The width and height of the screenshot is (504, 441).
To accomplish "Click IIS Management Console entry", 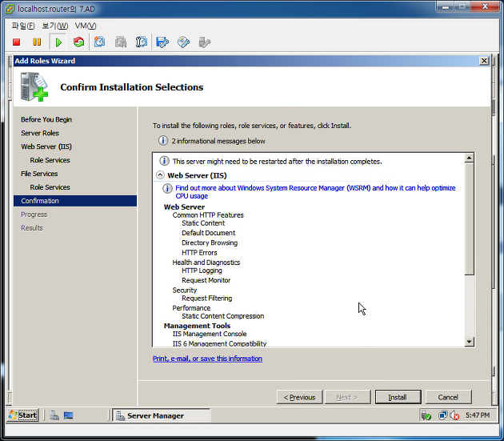I will tap(210, 334).
